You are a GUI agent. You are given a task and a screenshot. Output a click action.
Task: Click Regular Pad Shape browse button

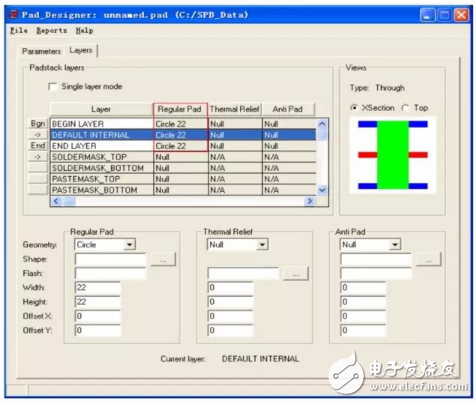163,259
